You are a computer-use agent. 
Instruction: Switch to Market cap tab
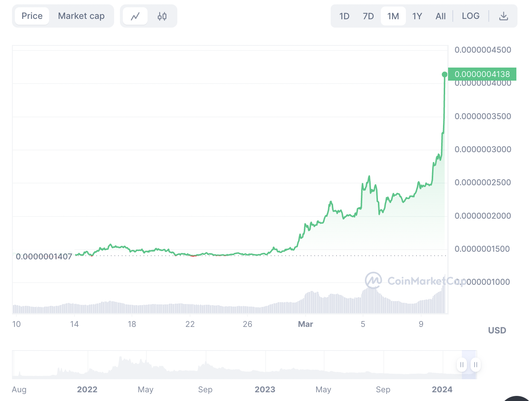pos(81,16)
